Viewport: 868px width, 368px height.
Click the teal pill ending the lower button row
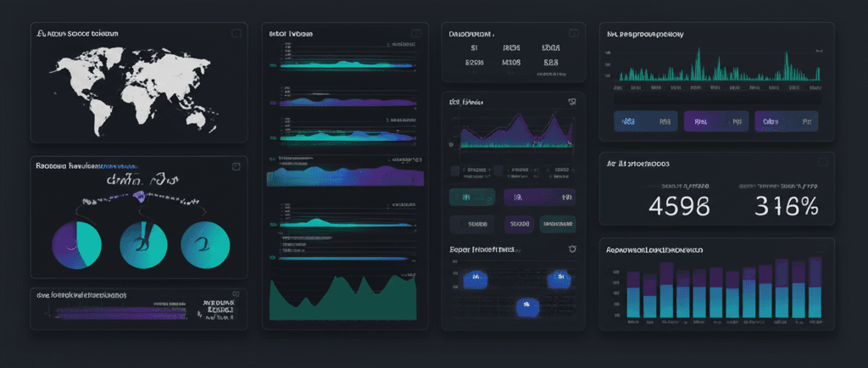(x=558, y=224)
